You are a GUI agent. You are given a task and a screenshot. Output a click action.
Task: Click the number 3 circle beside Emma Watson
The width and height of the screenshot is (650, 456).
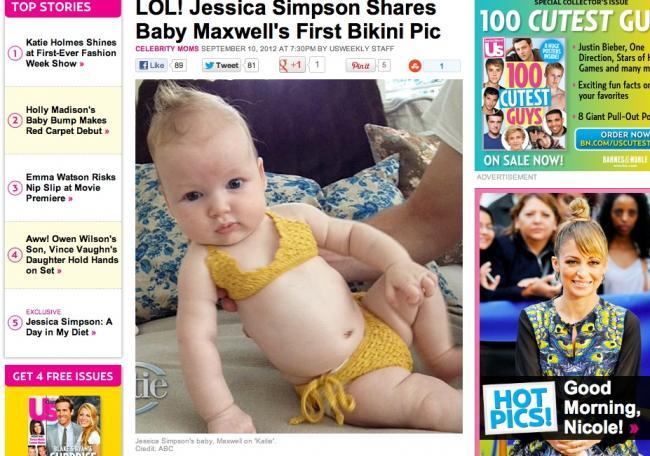pos(15,188)
